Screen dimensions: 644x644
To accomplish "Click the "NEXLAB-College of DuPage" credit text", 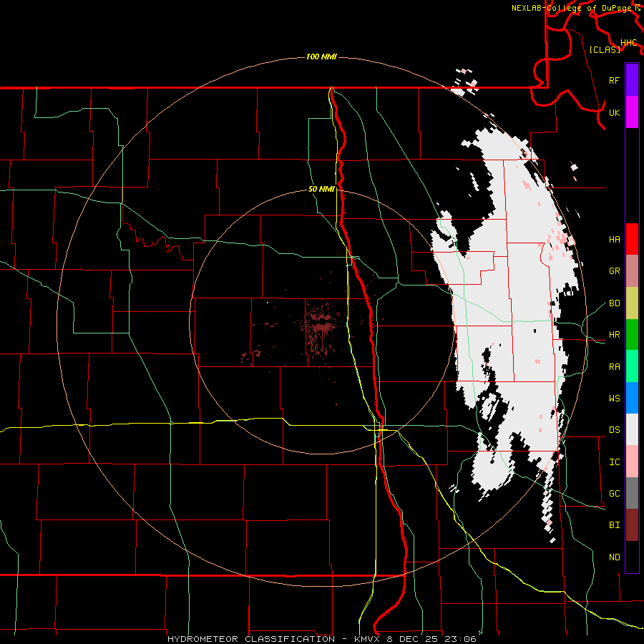I will [571, 8].
